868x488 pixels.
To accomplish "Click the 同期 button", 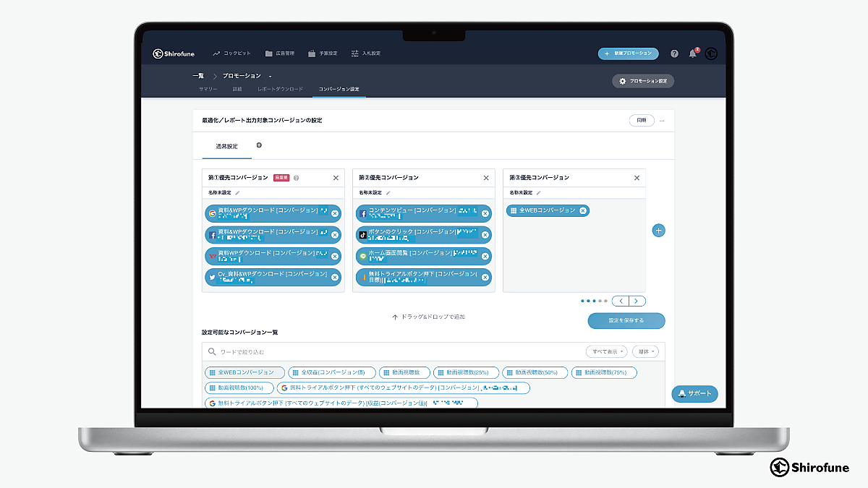I will pos(642,121).
